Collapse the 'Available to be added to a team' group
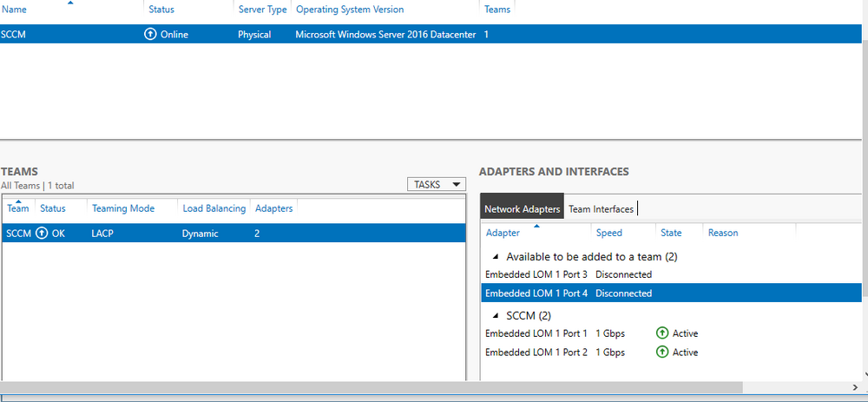The width and height of the screenshot is (868, 402). click(x=496, y=257)
